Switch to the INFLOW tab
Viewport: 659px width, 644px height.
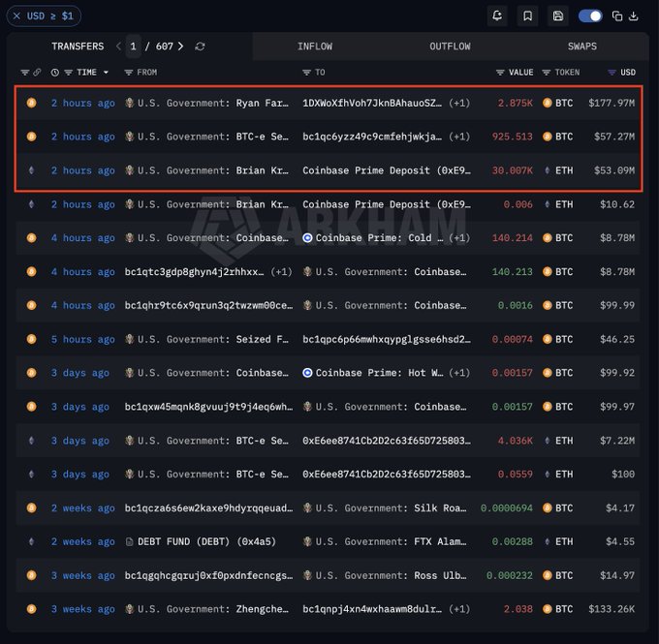point(315,46)
